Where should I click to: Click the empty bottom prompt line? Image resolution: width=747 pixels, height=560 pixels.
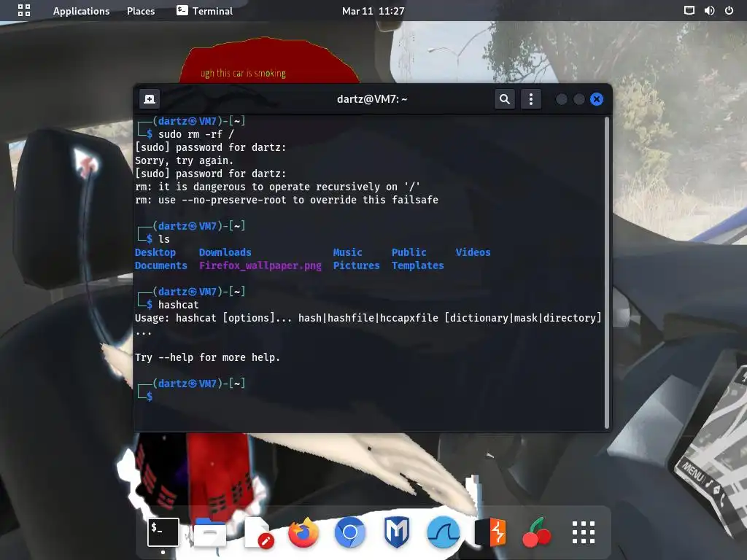(368, 397)
